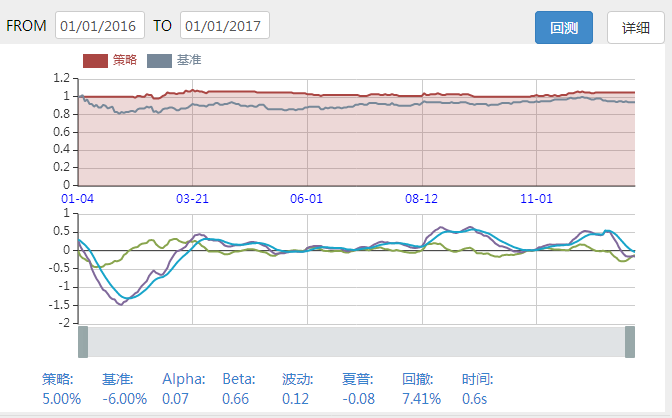Click the 夏普: statistic label
672x418 pixels.
click(x=358, y=379)
